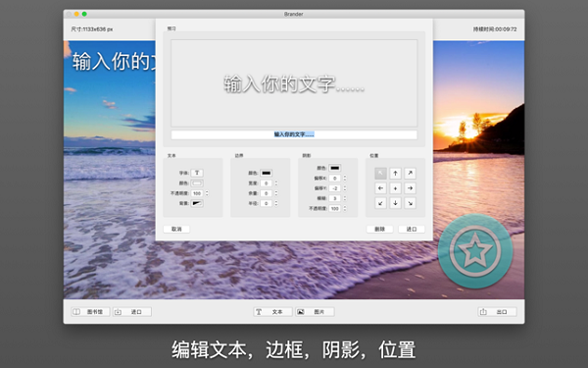Click the bottom toolbar 进口 import button
Screen dimensions: 588x368
coord(132,312)
